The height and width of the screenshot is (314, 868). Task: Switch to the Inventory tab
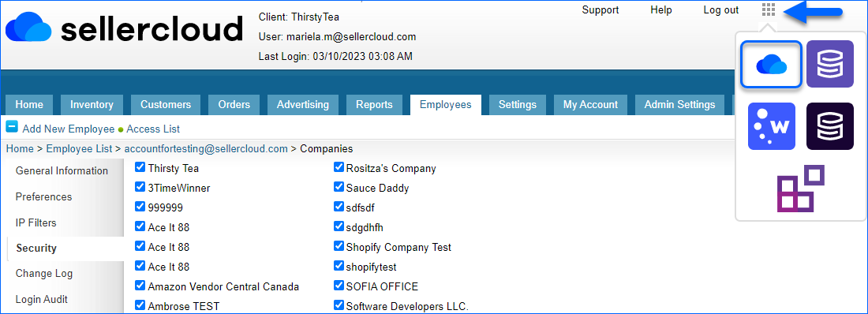click(92, 105)
